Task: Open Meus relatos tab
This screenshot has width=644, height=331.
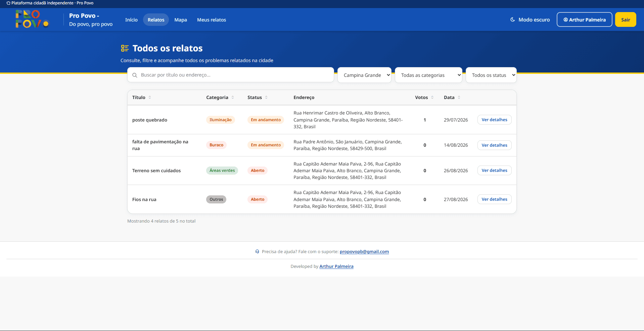Action: click(x=212, y=20)
